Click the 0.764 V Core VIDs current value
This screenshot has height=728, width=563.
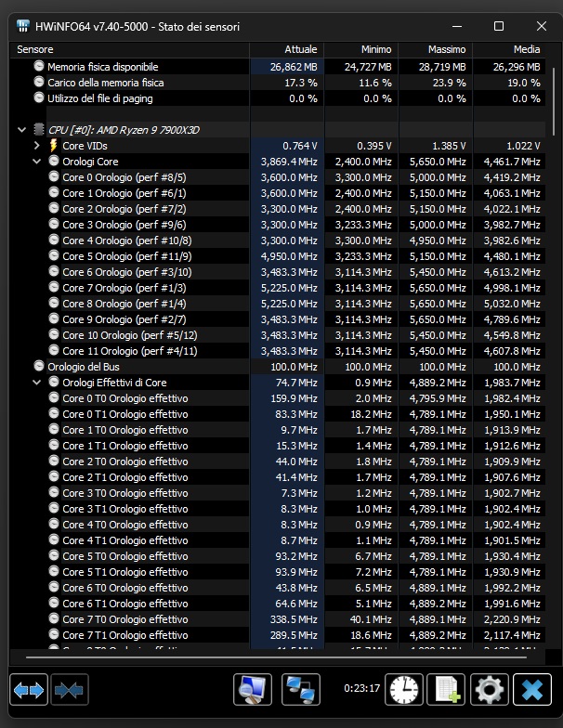pyautogui.click(x=299, y=146)
